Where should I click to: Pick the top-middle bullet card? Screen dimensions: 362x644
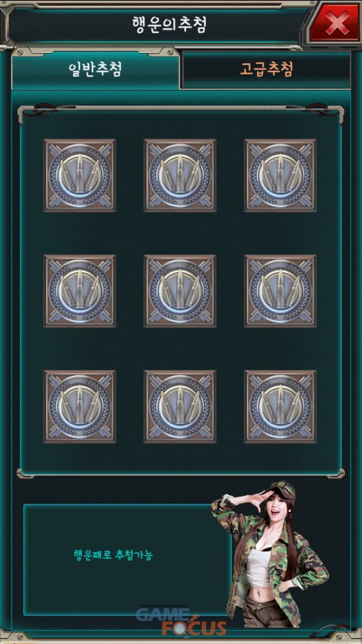point(180,175)
